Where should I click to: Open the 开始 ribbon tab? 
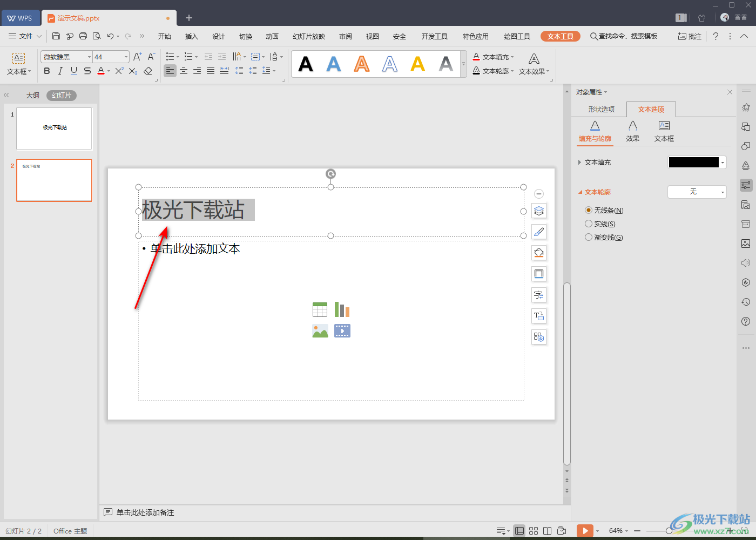(x=165, y=36)
